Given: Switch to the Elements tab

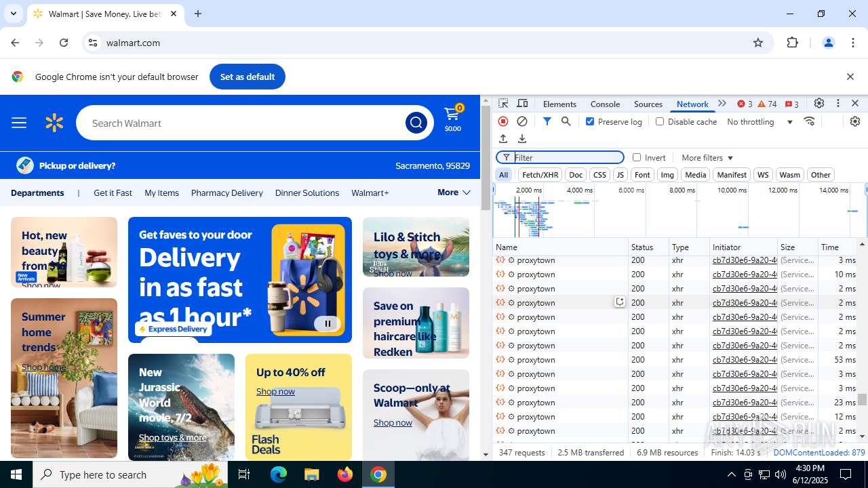Looking at the screenshot, I should (x=559, y=104).
